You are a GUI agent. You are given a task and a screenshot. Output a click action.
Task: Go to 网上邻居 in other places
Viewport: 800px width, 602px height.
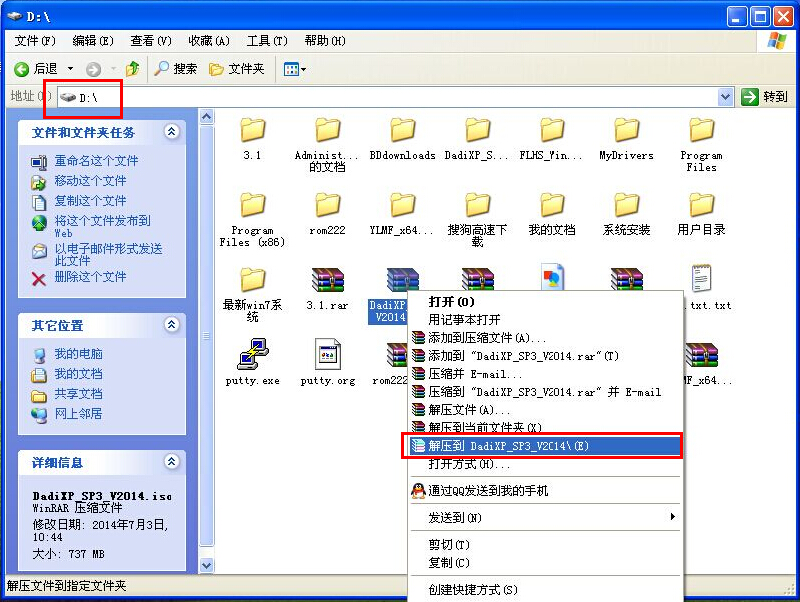[78, 413]
